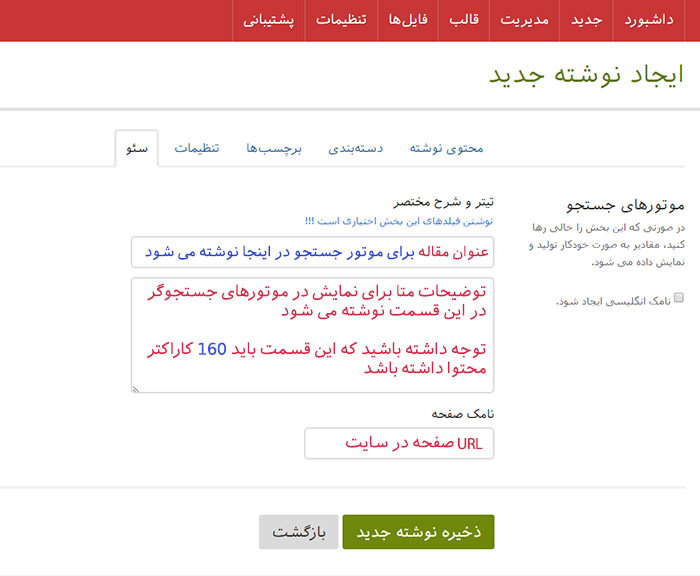Save with ذخیره نوشته جدید button
Image resolution: width=700 pixels, height=576 pixels.
[x=418, y=532]
